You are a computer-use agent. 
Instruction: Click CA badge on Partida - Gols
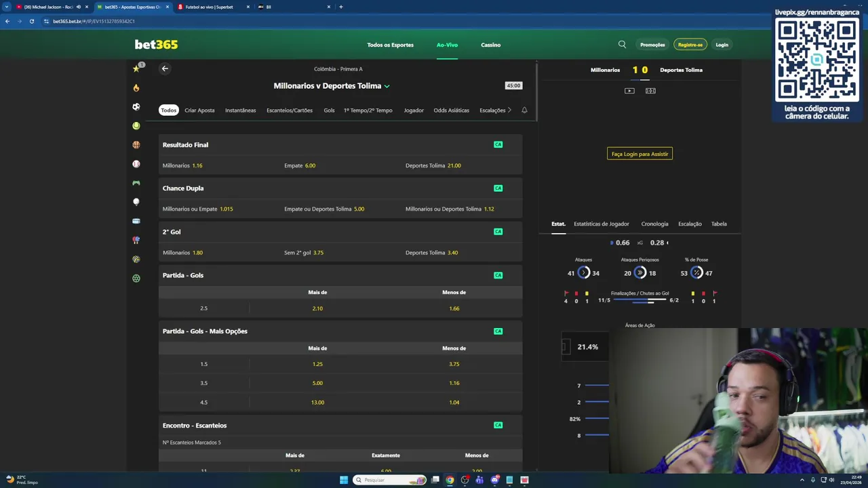click(498, 275)
